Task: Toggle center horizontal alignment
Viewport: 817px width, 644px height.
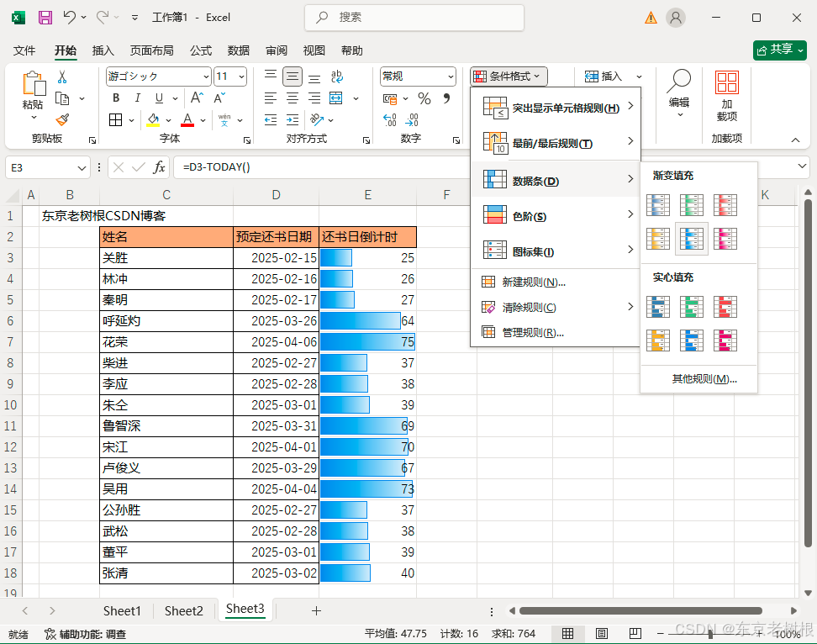Action: 293,98
